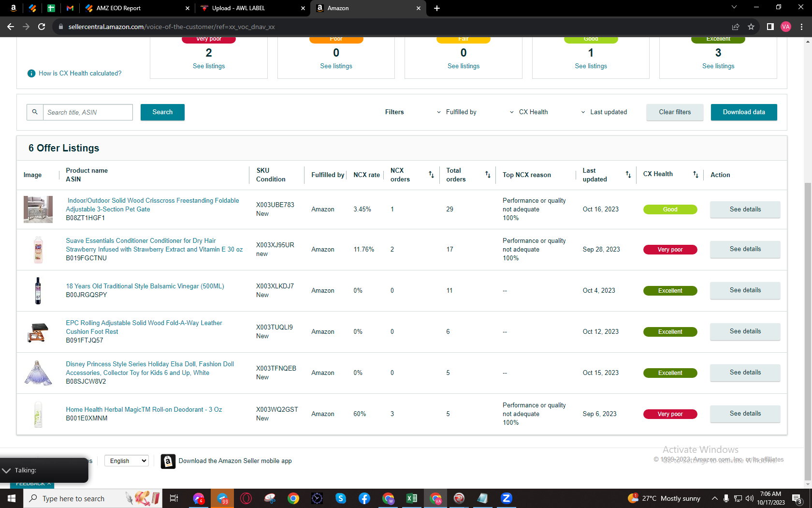Click the CX Health info icon

[31, 74]
